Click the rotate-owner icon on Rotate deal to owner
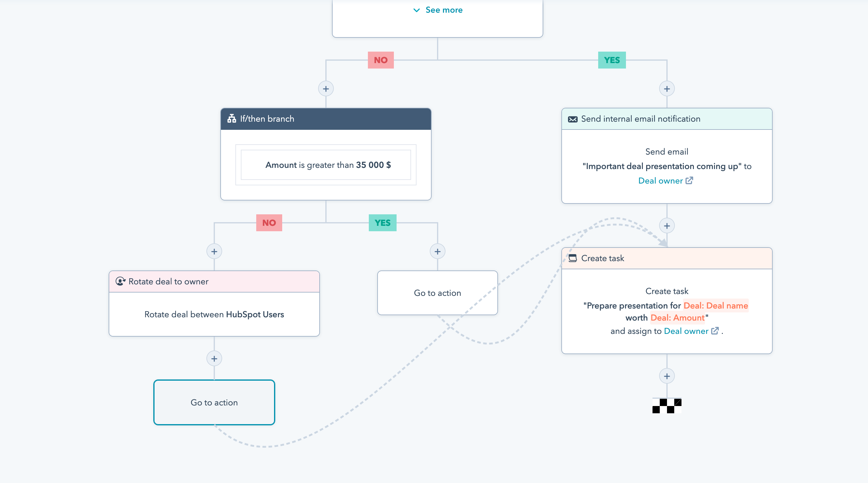The height and width of the screenshot is (483, 868). tap(121, 281)
